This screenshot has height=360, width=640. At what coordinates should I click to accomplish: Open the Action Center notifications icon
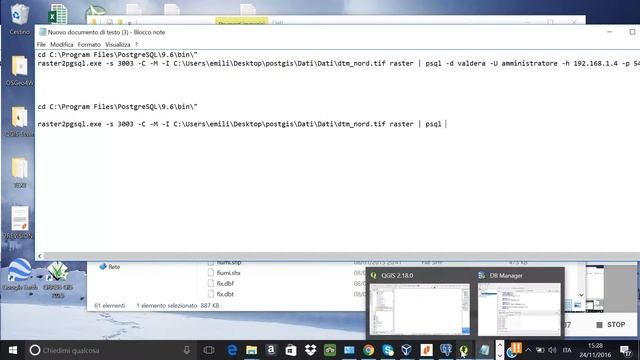(x=625, y=350)
